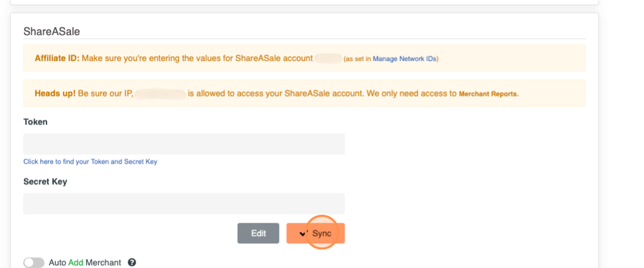Open the Auto Add Merchant help icon
This screenshot has height=268, width=644.
pyautogui.click(x=131, y=263)
